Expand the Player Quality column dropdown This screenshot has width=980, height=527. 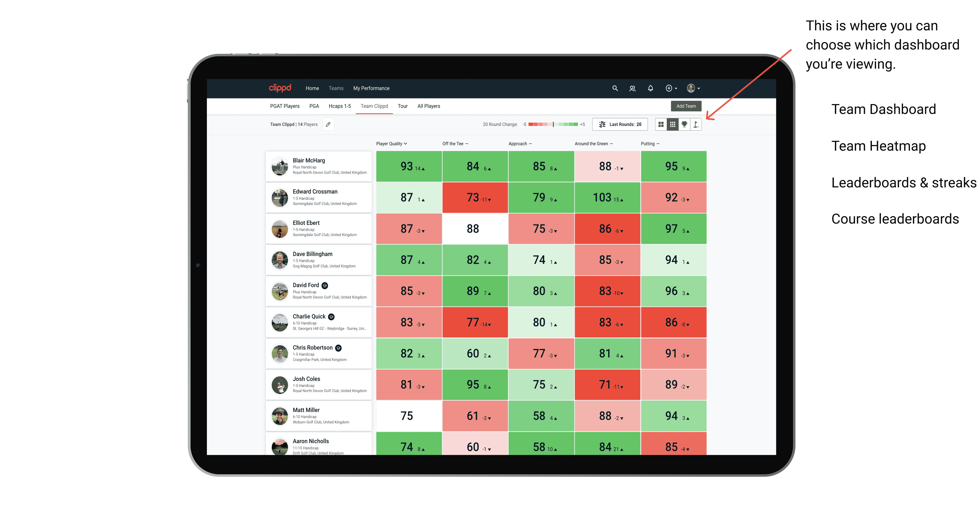(392, 143)
